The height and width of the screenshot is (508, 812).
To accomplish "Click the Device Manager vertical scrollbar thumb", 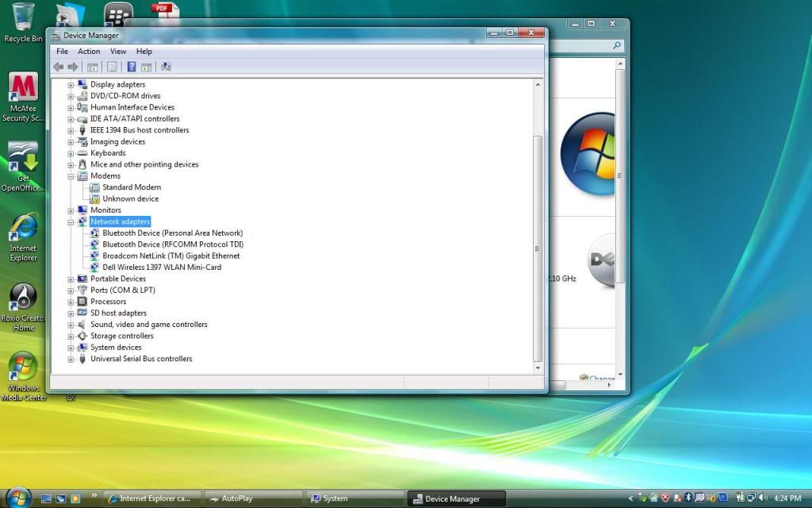I will click(x=538, y=248).
